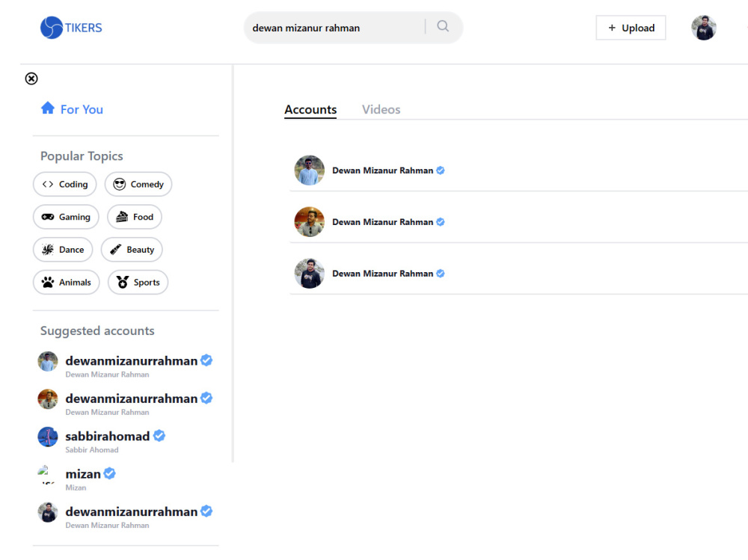
Task: Click the Mizan subtitle text
Action: tap(76, 487)
